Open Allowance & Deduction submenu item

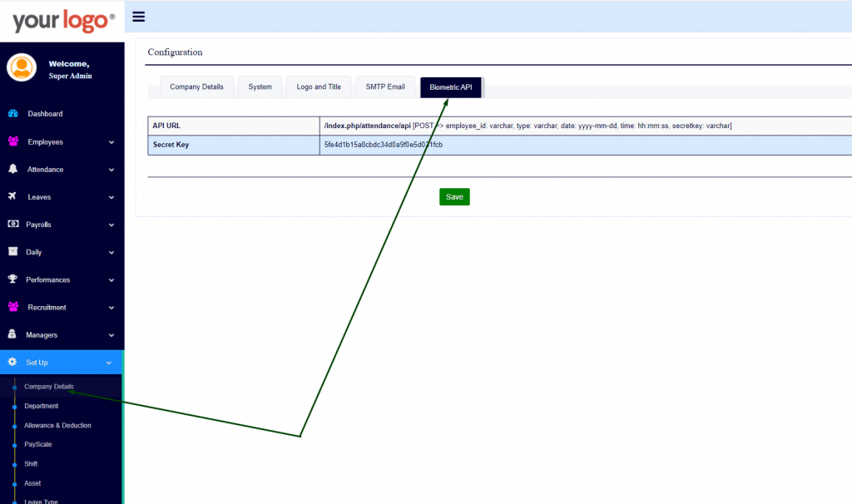point(57,425)
